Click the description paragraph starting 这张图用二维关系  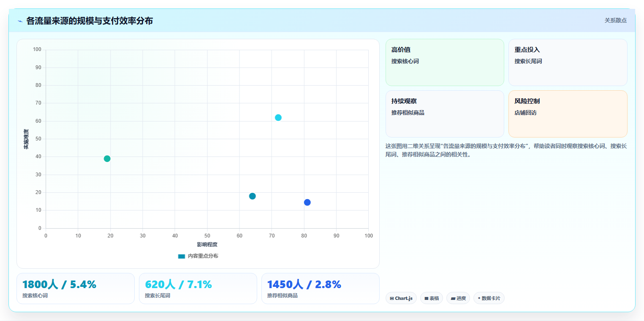pos(506,150)
